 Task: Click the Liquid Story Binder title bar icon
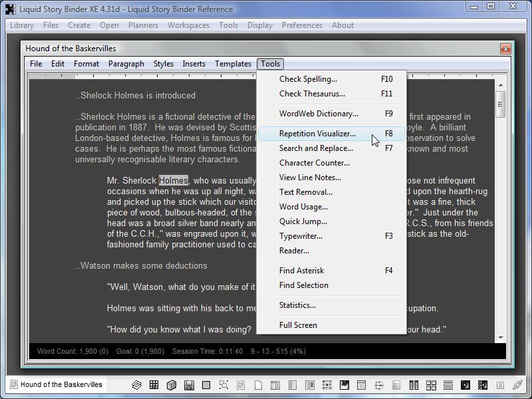10,9
